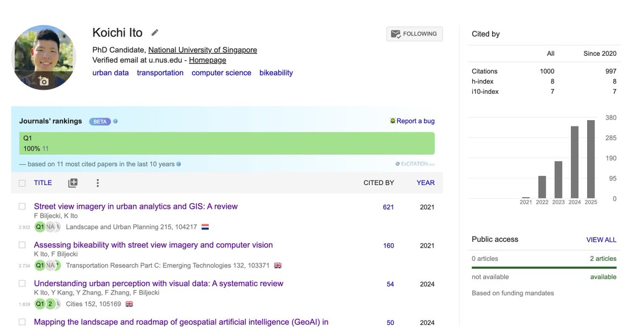Click the 'i10-index' row label
The height and width of the screenshot is (327, 644).
pos(485,91)
